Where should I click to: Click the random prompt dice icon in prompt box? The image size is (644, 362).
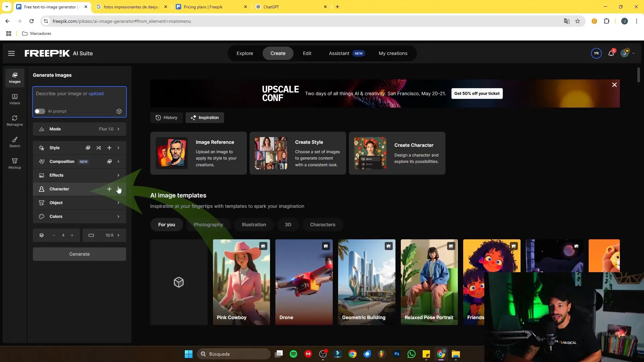(x=119, y=111)
